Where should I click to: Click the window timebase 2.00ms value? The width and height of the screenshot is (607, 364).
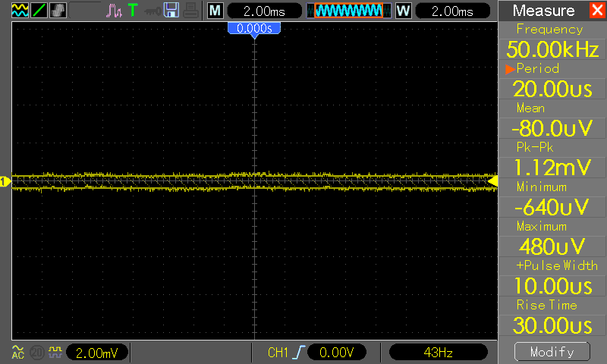[x=452, y=11]
